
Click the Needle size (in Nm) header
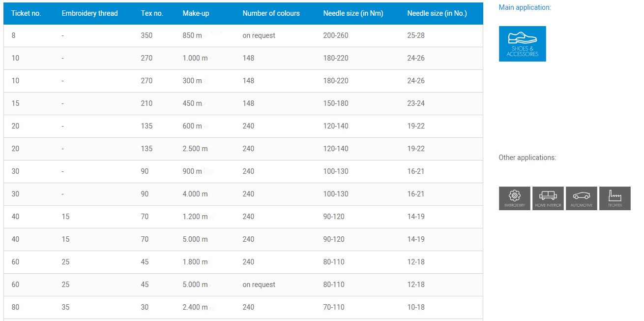(353, 13)
